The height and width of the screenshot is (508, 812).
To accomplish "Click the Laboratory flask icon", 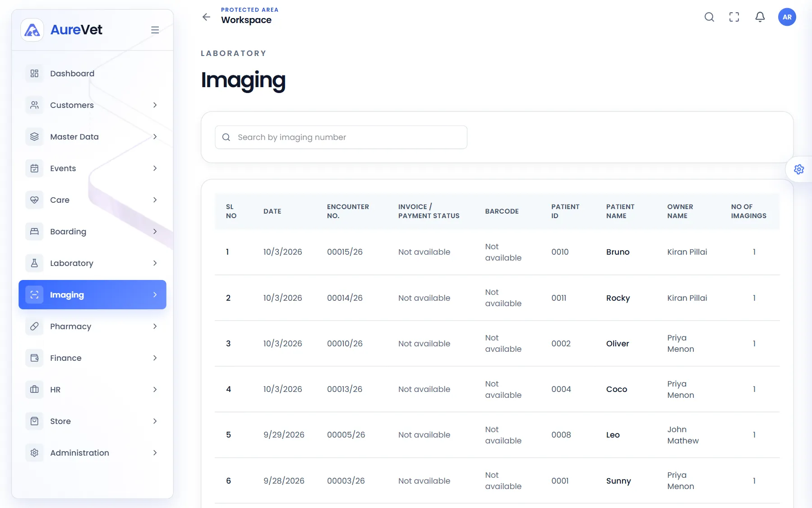I will coord(34,263).
